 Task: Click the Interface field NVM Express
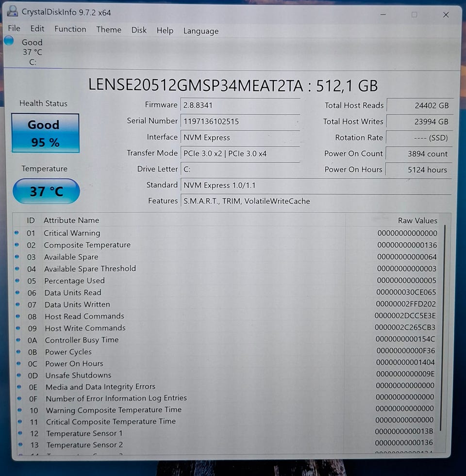240,137
